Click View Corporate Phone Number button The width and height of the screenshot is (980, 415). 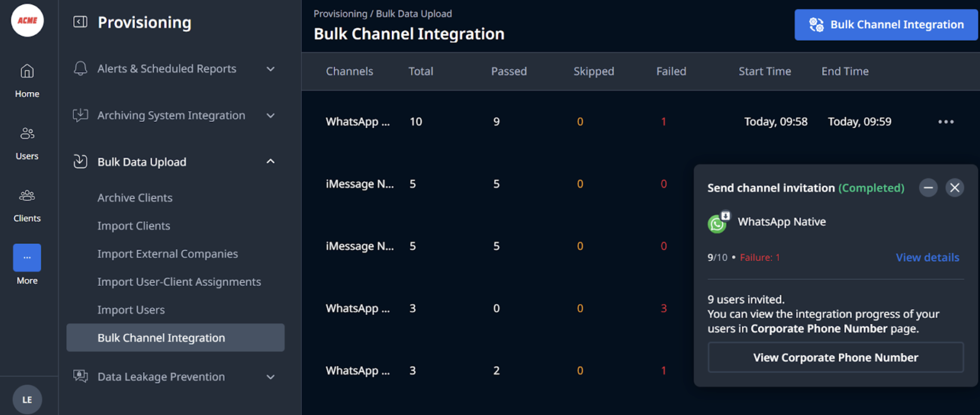835,357
